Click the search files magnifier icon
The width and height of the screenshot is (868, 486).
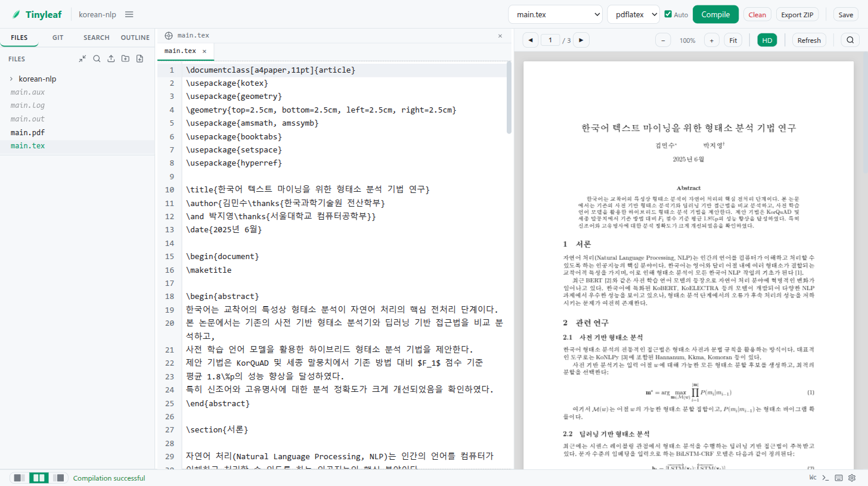(x=97, y=59)
